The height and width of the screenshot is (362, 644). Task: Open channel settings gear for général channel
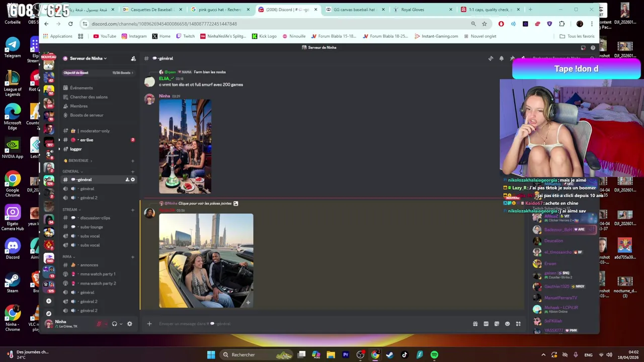(133, 179)
